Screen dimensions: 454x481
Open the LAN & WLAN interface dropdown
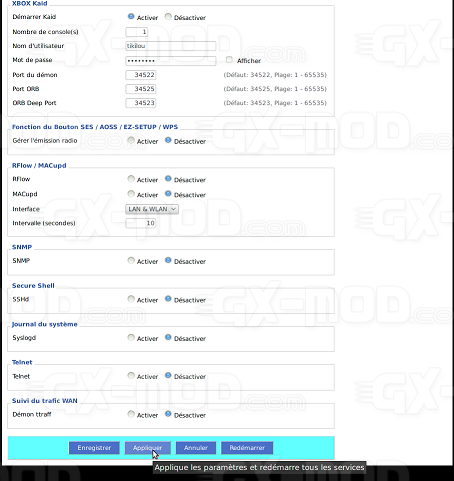[x=152, y=209]
